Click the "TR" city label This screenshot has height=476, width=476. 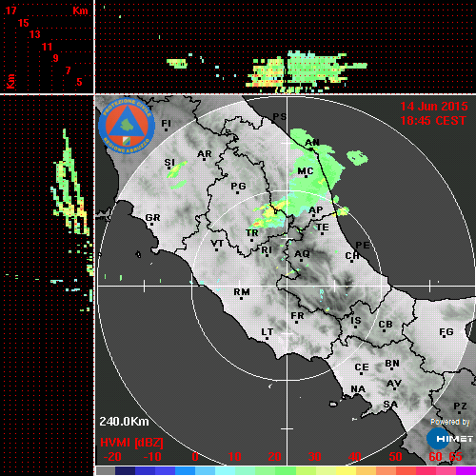(x=252, y=233)
